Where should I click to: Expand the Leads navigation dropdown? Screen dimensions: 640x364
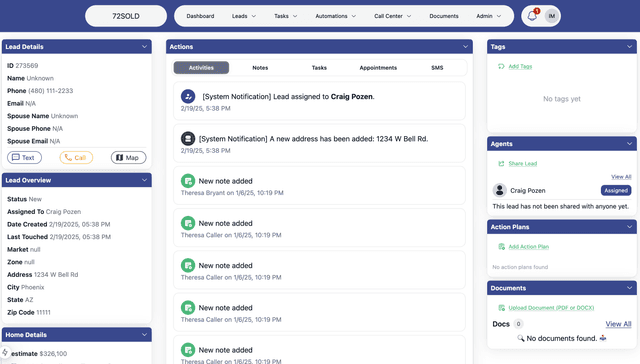click(x=244, y=16)
